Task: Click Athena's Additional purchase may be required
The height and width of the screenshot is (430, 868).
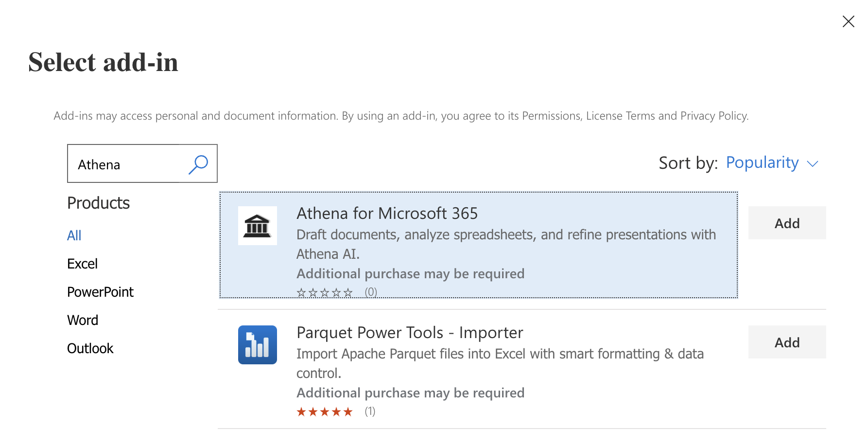Action: coord(411,273)
